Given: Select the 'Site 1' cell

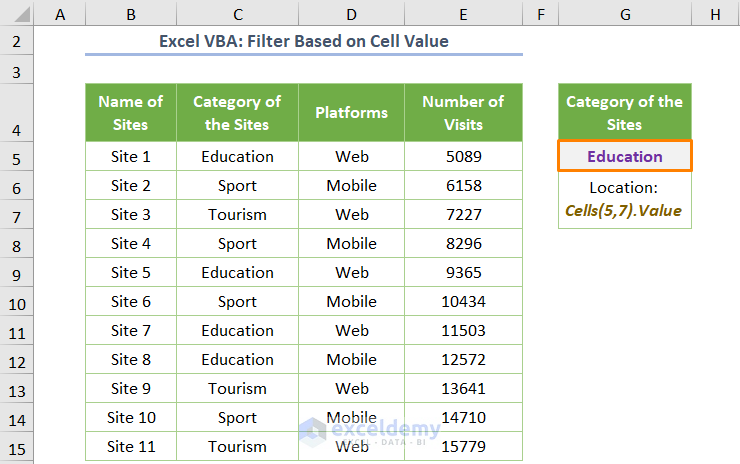Looking at the screenshot, I should tap(131, 157).
